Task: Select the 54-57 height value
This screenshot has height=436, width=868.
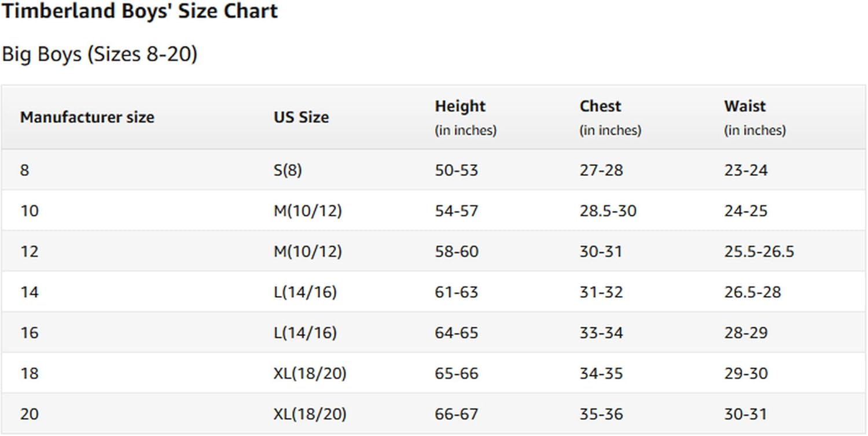Action: point(457,211)
